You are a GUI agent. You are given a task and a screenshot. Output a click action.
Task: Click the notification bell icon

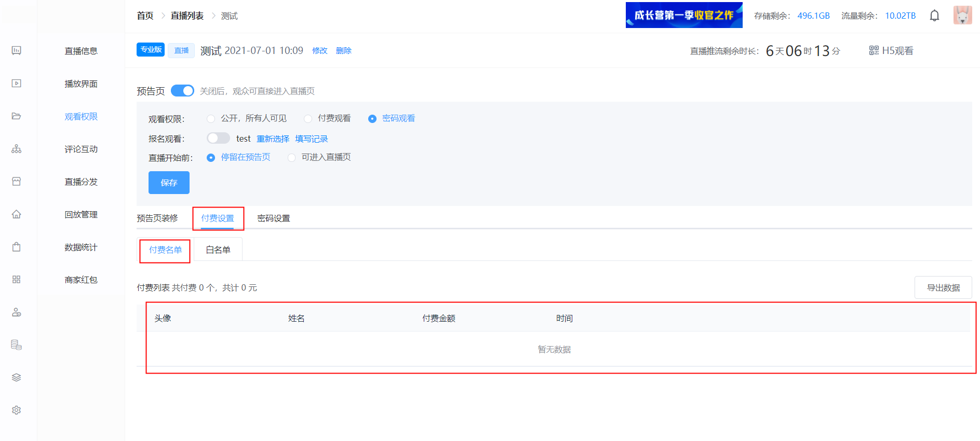coord(934,16)
